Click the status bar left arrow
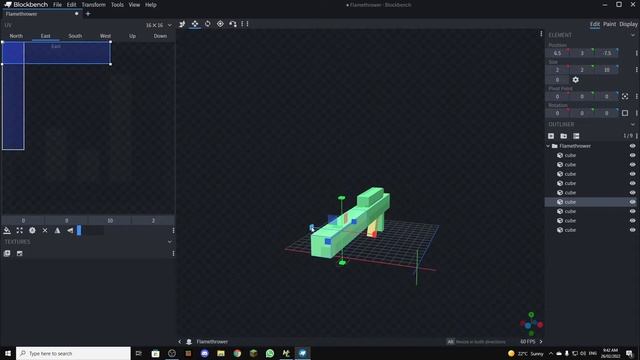Screen dimensions: 640x360 tap(180, 342)
